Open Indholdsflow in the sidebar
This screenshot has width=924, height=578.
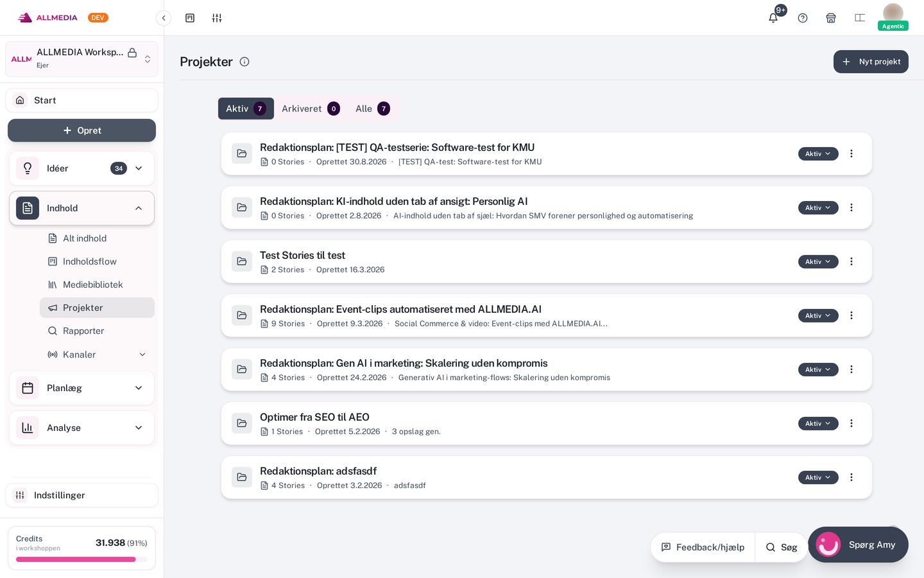97,261
